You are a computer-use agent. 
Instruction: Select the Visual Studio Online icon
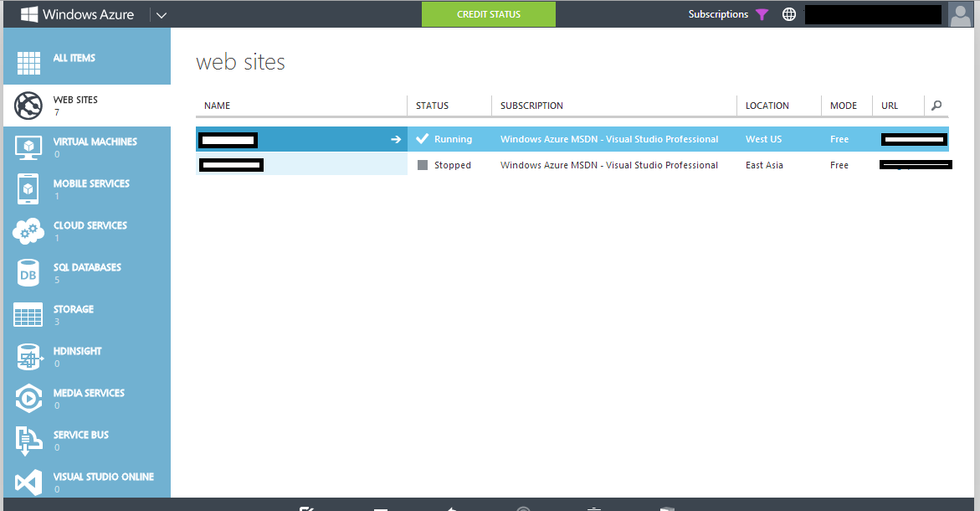[29, 483]
